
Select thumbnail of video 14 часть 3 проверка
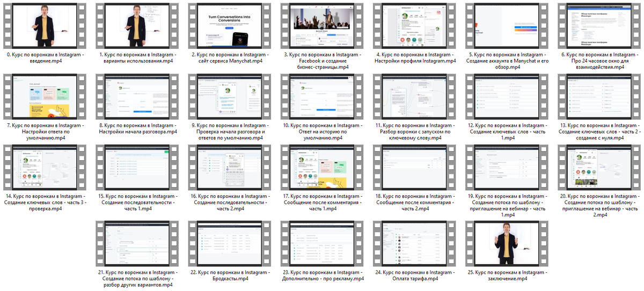pos(44,167)
